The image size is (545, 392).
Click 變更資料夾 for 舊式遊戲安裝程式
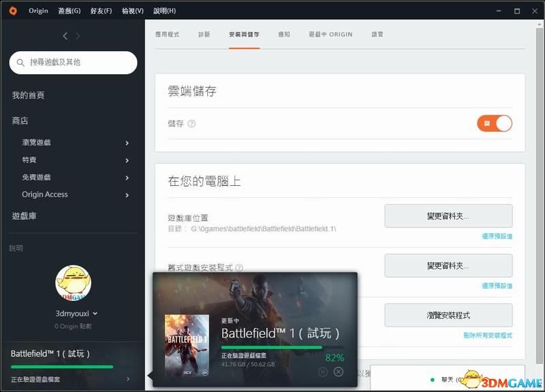click(448, 265)
